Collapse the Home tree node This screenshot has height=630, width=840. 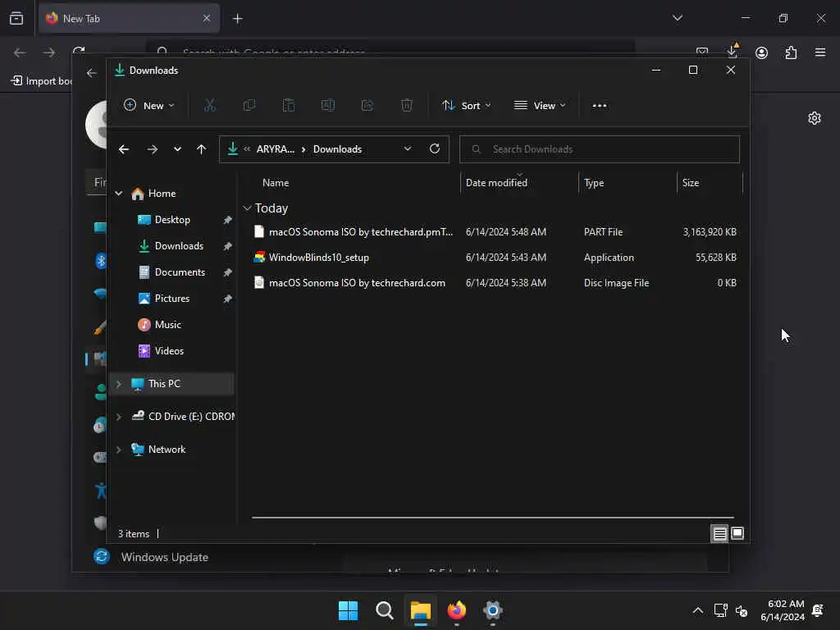tap(118, 194)
